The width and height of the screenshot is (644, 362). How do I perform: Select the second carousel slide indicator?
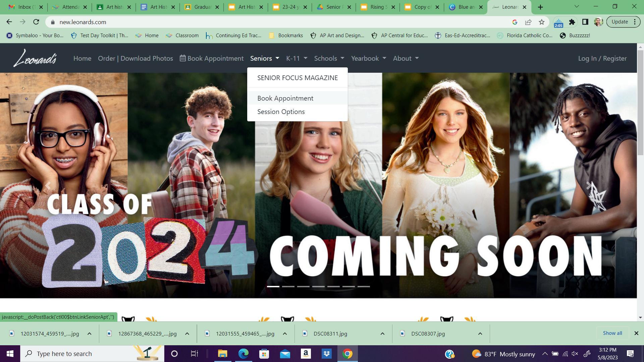click(288, 287)
